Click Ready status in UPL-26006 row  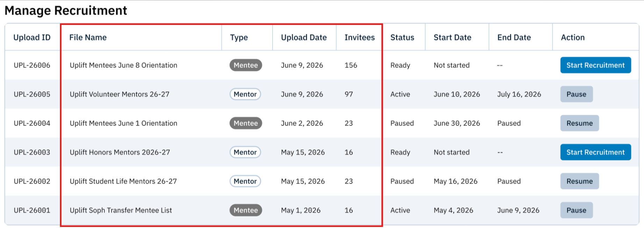pos(400,65)
